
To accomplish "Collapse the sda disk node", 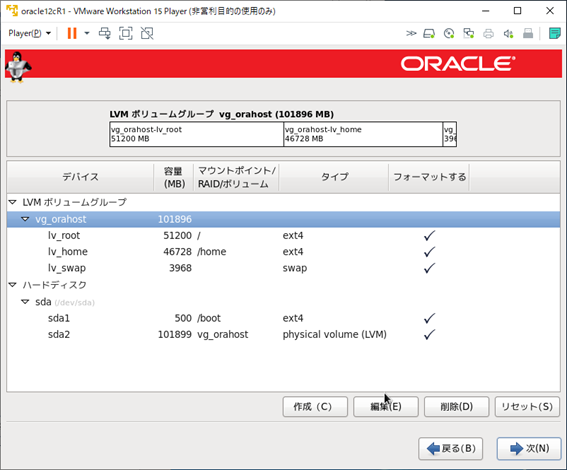I will tap(25, 302).
